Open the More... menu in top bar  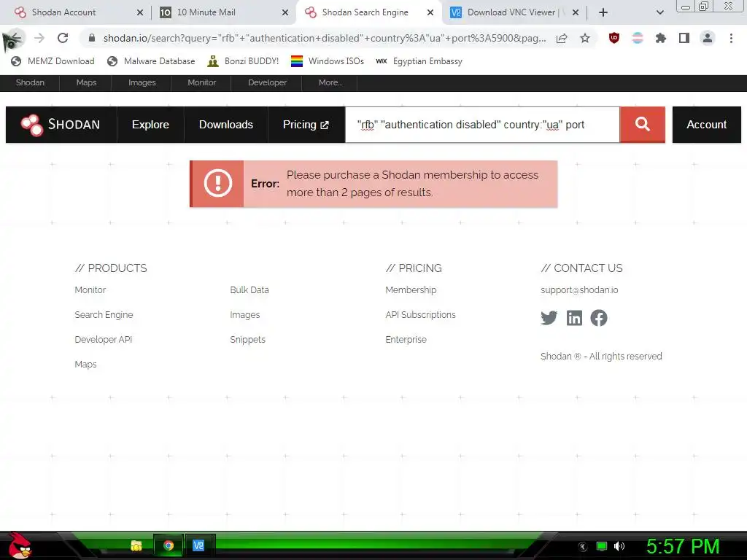tap(330, 82)
